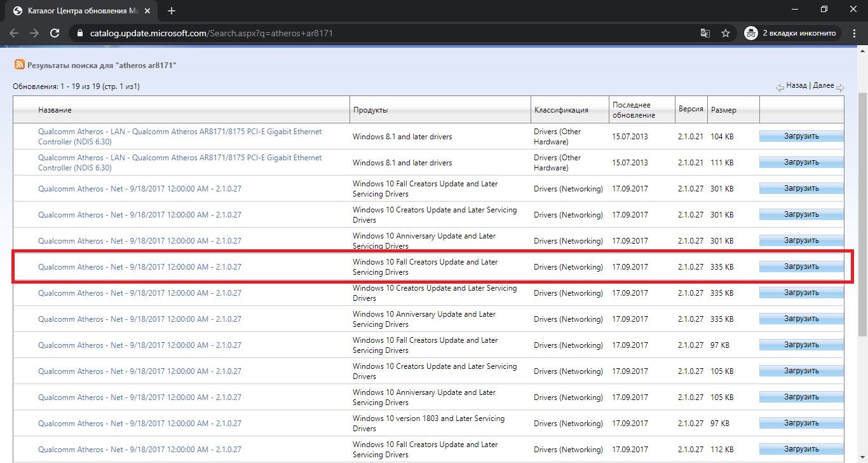
Task: Click Загрузить for the 104 KB driver
Action: coord(801,136)
